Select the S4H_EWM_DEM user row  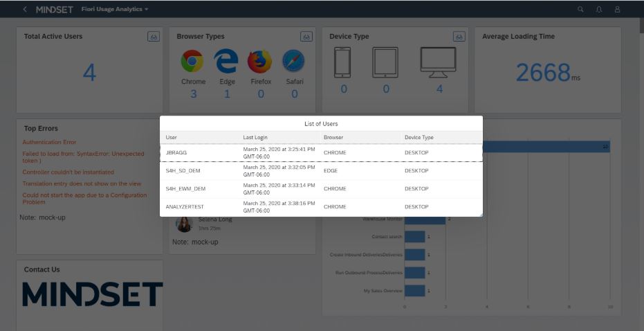(321, 189)
